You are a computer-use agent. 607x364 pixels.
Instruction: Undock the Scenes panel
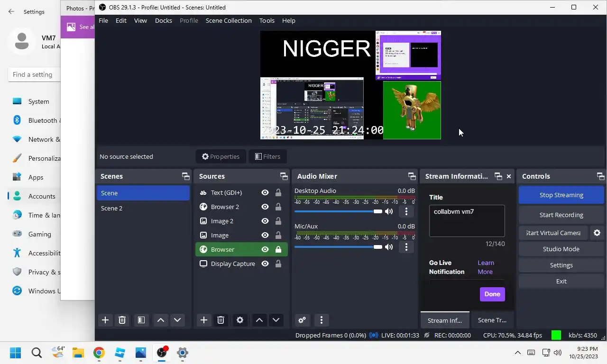(185, 176)
